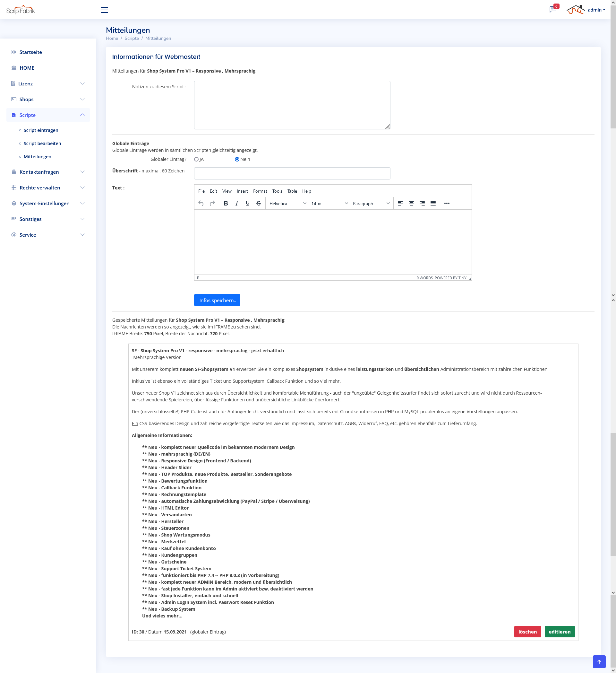Click the Infos speichern button
The image size is (616, 673).
[x=217, y=300]
